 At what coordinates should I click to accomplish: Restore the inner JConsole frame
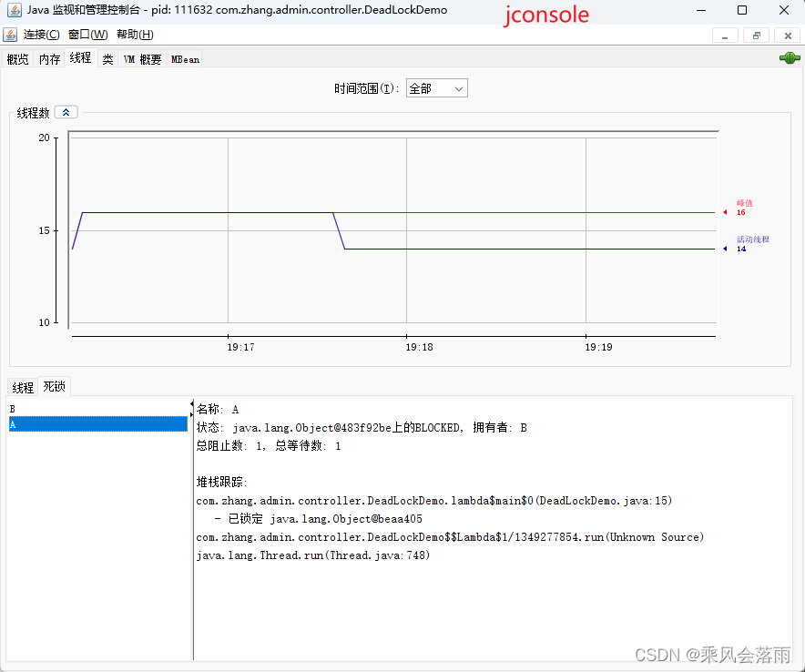[x=756, y=36]
